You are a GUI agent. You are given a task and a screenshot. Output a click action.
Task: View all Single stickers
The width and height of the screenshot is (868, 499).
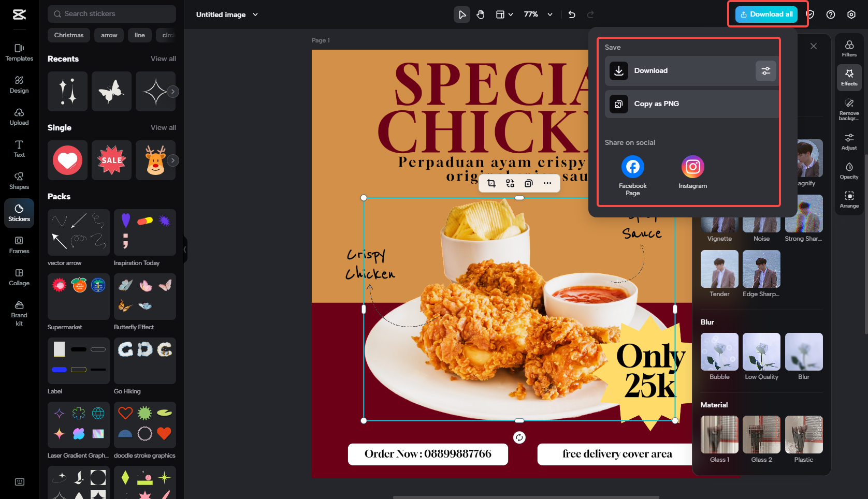163,128
